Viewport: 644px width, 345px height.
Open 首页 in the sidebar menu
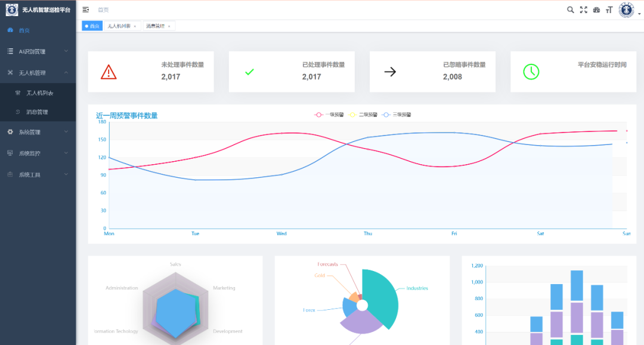coord(38,30)
